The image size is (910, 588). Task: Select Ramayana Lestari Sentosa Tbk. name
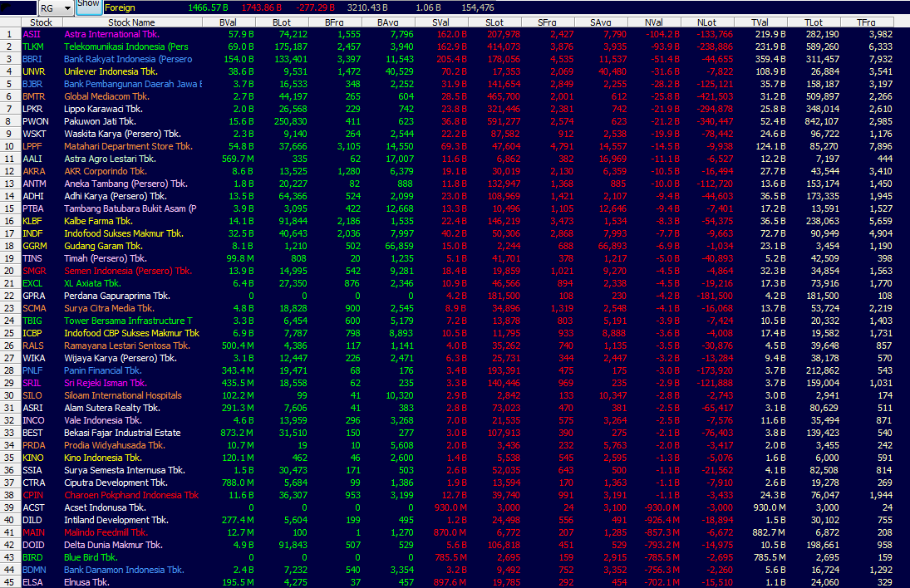[127, 345]
